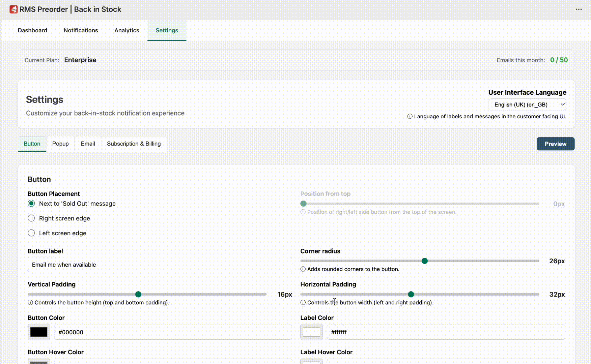The height and width of the screenshot is (364, 591).
Task: Open Subscription & Billing tab
Action: click(x=134, y=144)
